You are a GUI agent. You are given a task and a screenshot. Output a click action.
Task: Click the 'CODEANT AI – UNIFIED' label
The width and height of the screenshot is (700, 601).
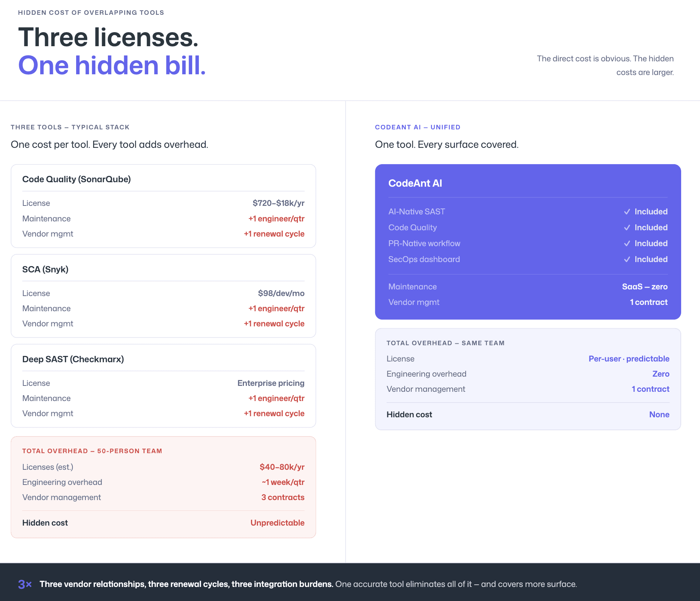pyautogui.click(x=418, y=127)
